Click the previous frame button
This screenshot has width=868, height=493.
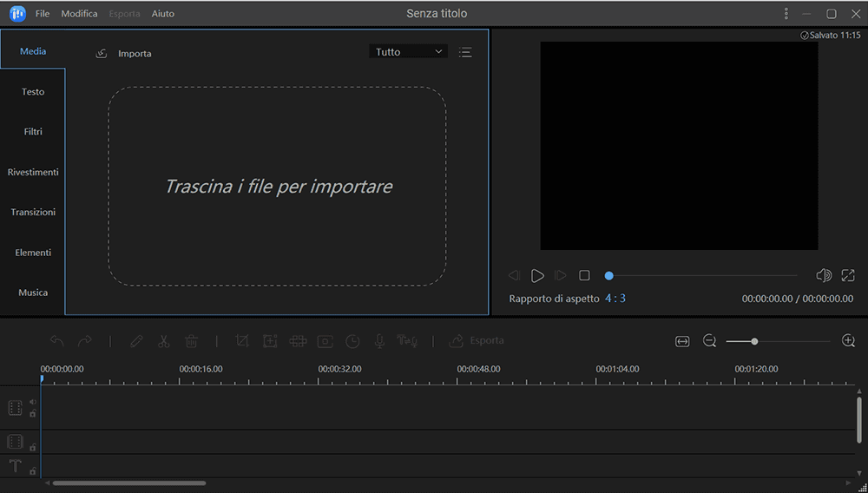[514, 275]
